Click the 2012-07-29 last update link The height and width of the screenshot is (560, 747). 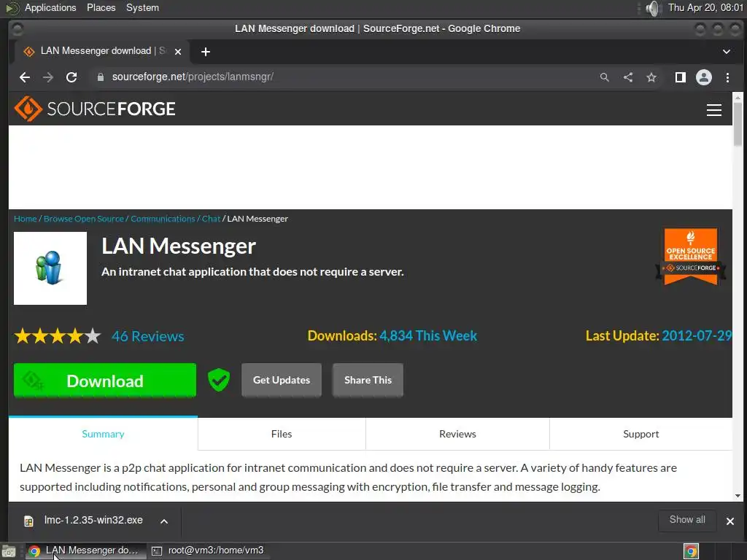click(696, 335)
